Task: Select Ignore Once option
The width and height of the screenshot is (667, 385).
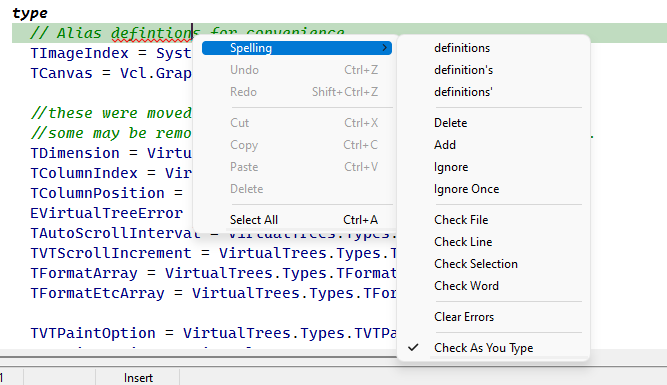Action: click(466, 189)
